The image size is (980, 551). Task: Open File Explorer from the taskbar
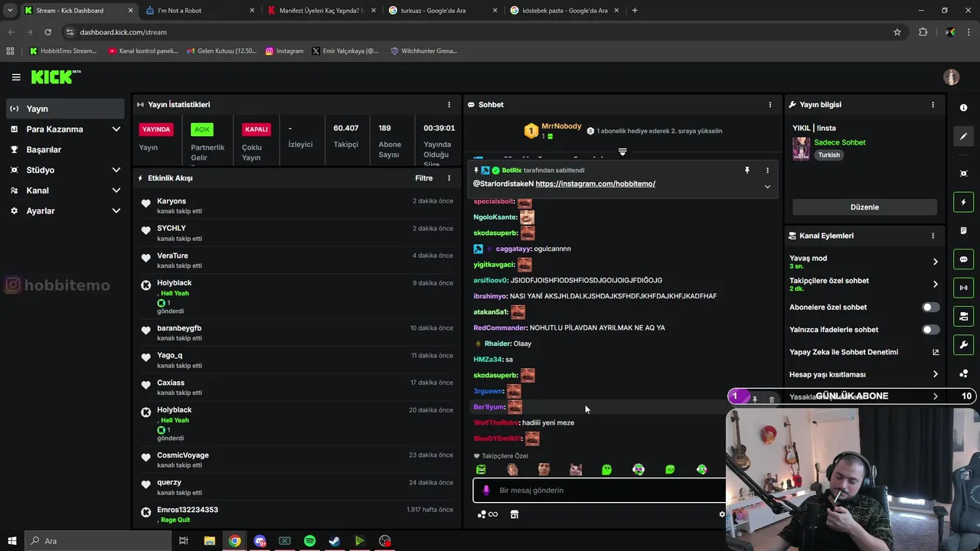209,541
